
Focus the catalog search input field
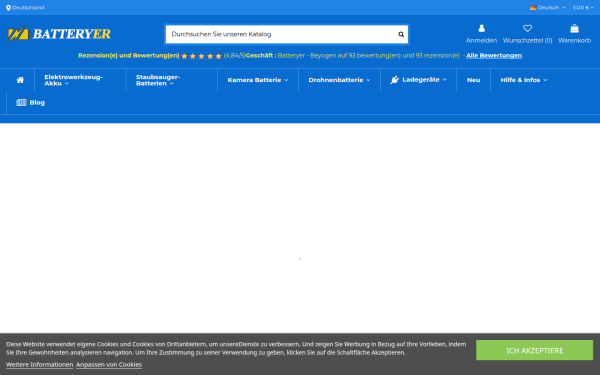(281, 34)
